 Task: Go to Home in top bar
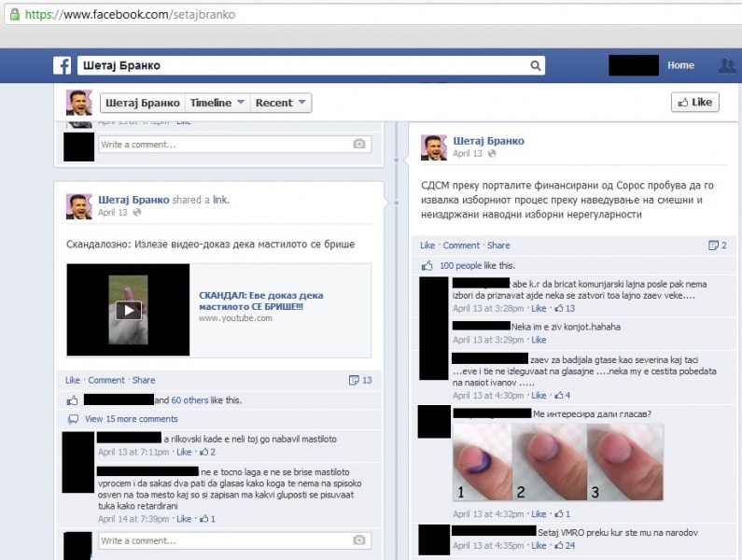[x=680, y=66]
